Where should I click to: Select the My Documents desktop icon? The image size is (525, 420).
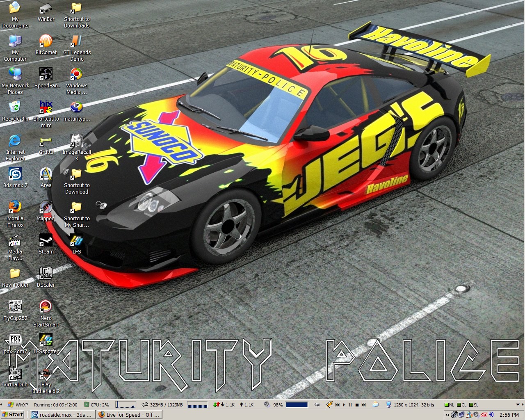point(15,15)
